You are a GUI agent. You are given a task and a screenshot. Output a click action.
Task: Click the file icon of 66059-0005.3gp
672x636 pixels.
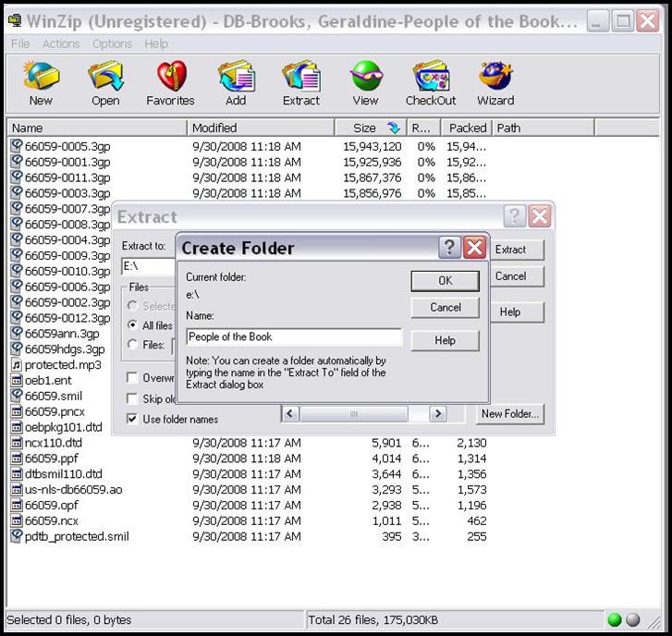[17, 146]
